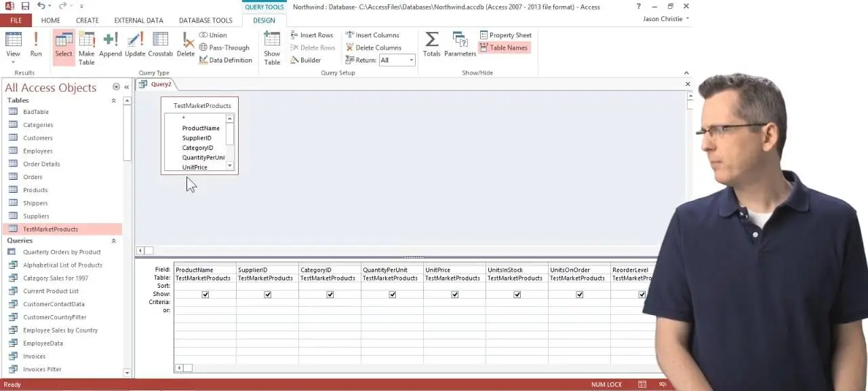Screen dimensions: 868x391
Task: Click the Data Definition button
Action: [x=226, y=60]
